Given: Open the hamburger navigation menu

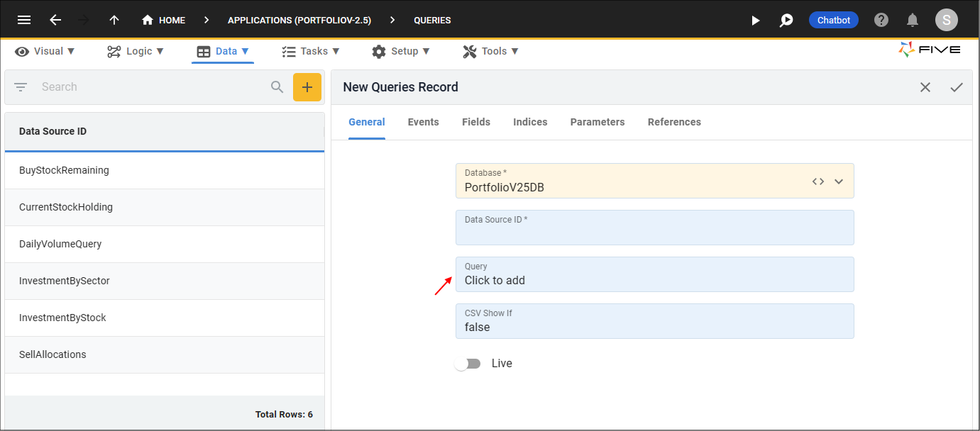Looking at the screenshot, I should point(24,20).
